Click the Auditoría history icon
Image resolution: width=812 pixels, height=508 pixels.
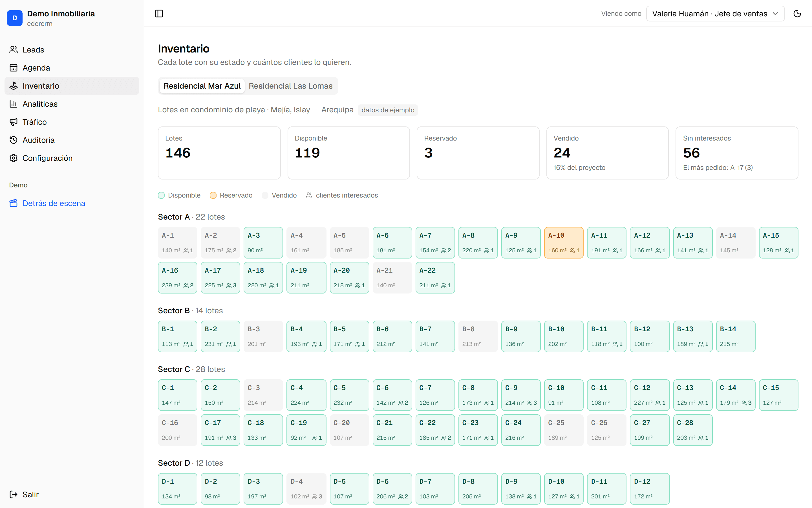pos(14,140)
